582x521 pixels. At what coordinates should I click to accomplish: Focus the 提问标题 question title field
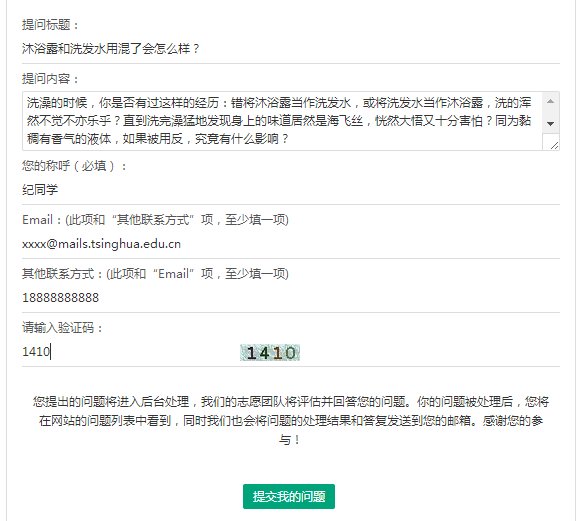[291, 49]
